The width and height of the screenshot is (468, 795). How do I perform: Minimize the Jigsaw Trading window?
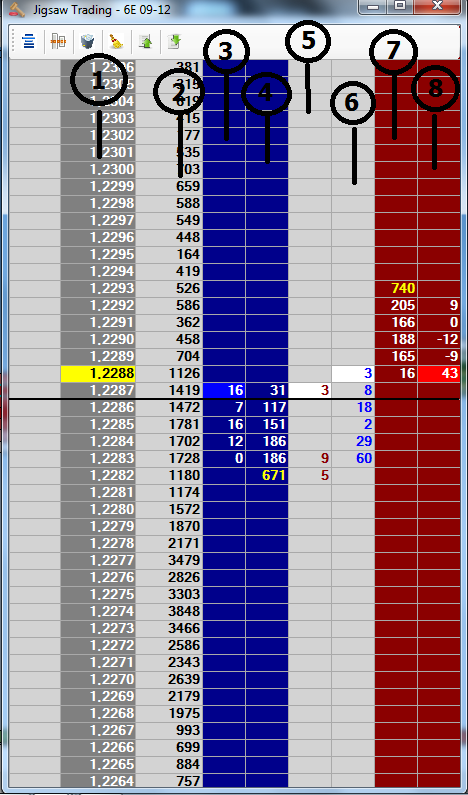(x=374, y=6)
